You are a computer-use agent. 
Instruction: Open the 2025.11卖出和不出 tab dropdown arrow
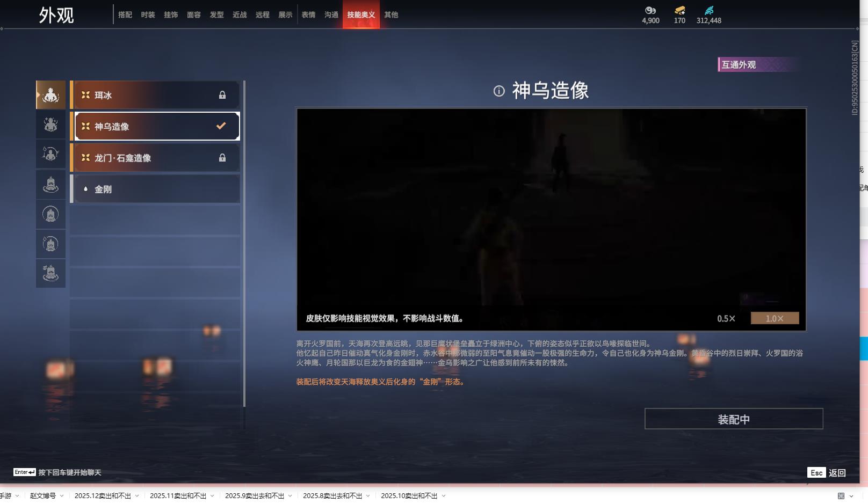(x=212, y=496)
